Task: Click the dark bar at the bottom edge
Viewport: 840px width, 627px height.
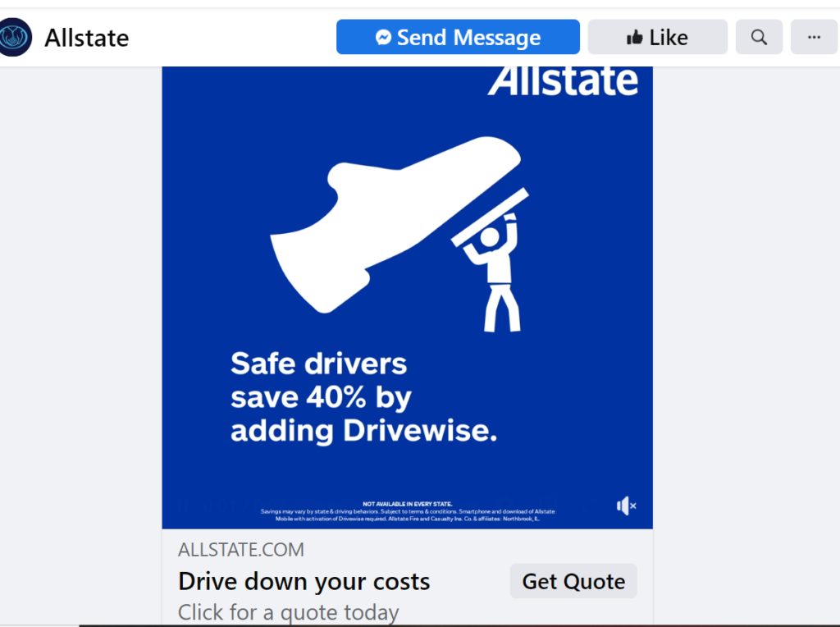Action: click(x=459, y=625)
